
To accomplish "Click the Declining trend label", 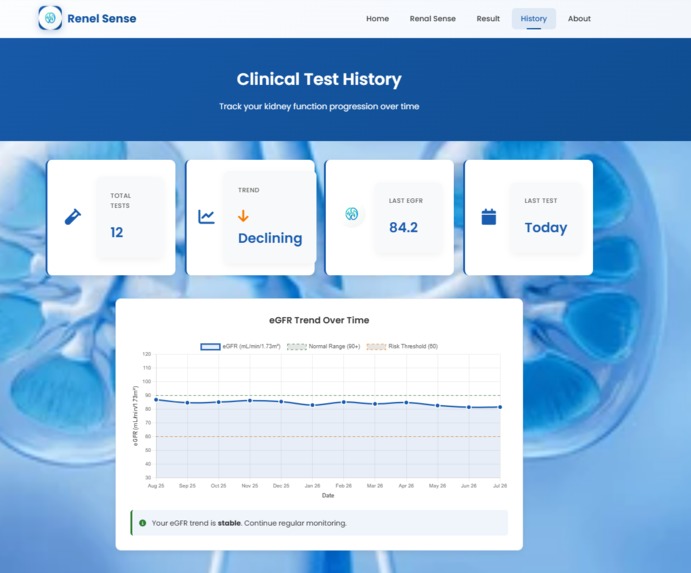I will coord(270,238).
